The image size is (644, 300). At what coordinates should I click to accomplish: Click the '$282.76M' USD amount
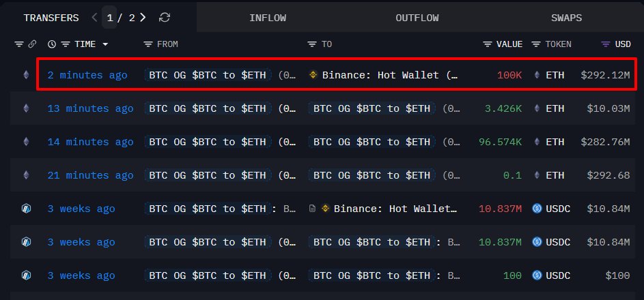point(605,142)
